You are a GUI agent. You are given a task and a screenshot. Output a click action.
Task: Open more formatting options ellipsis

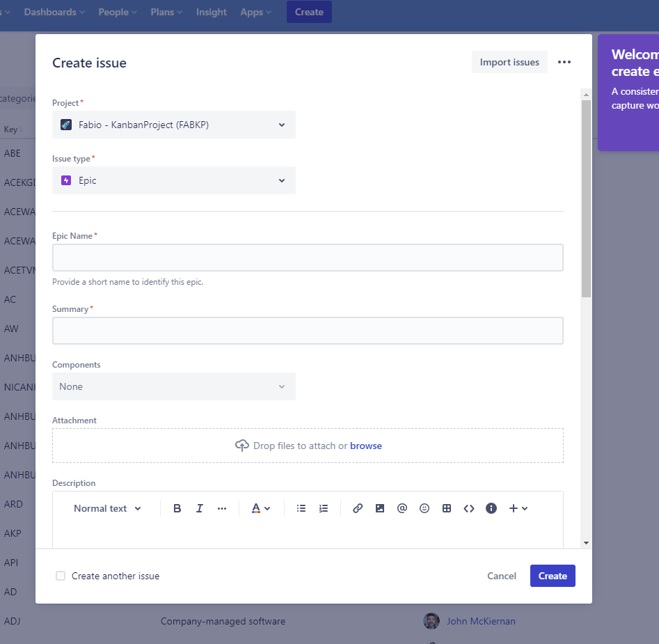pyautogui.click(x=222, y=508)
